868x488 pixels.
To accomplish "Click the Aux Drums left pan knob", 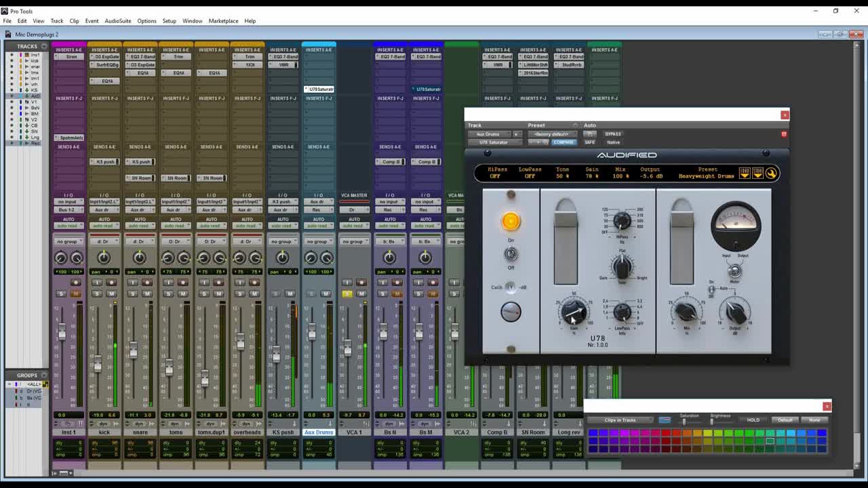I will pos(311,258).
